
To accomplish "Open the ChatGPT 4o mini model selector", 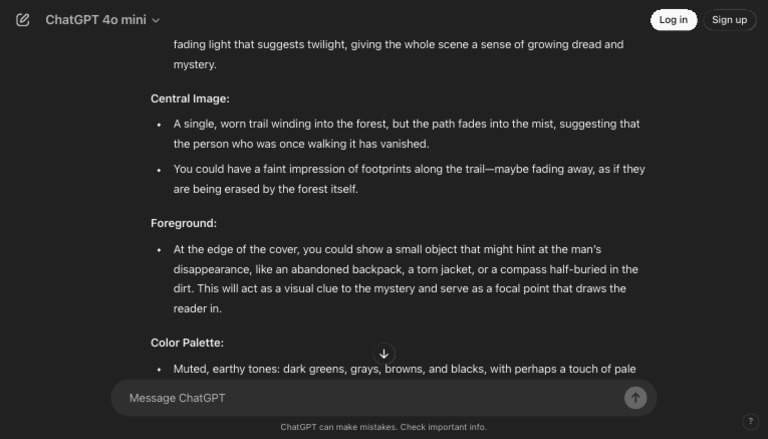I will (102, 20).
